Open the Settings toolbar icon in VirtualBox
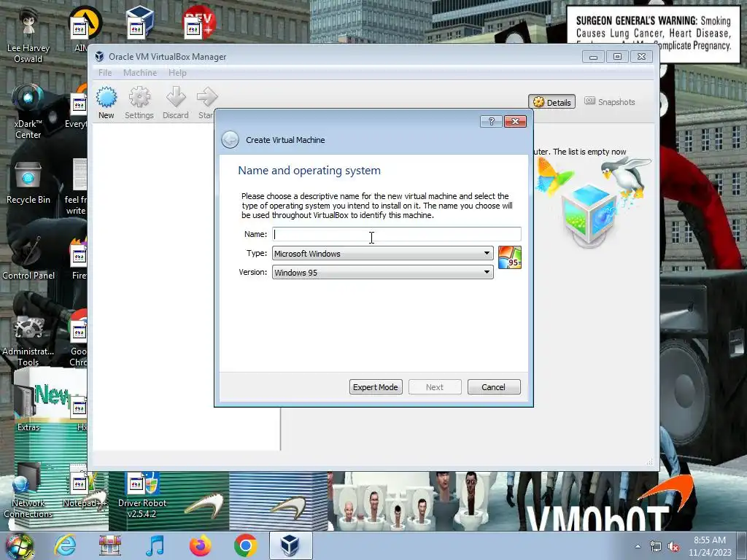747x560 pixels. pyautogui.click(x=139, y=102)
